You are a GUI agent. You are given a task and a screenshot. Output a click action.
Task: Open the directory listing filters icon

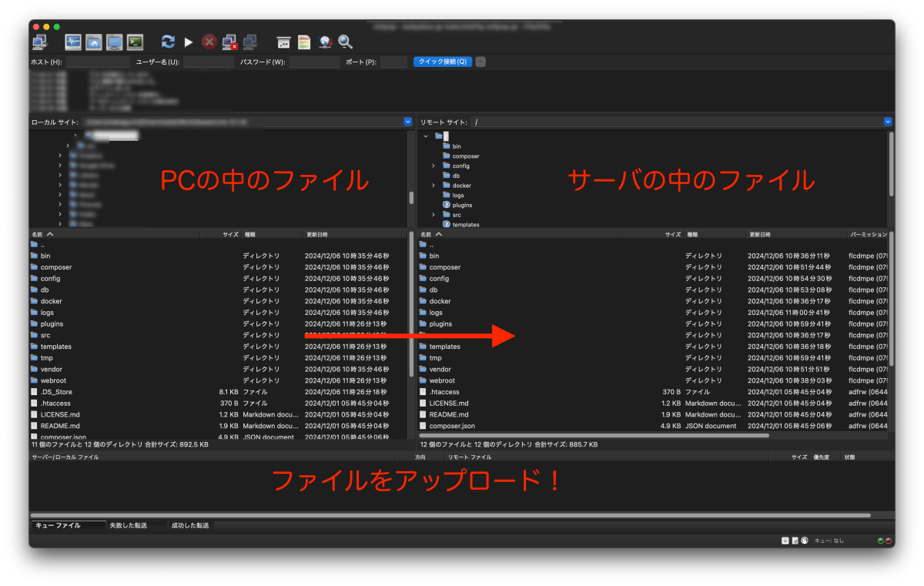point(284,42)
